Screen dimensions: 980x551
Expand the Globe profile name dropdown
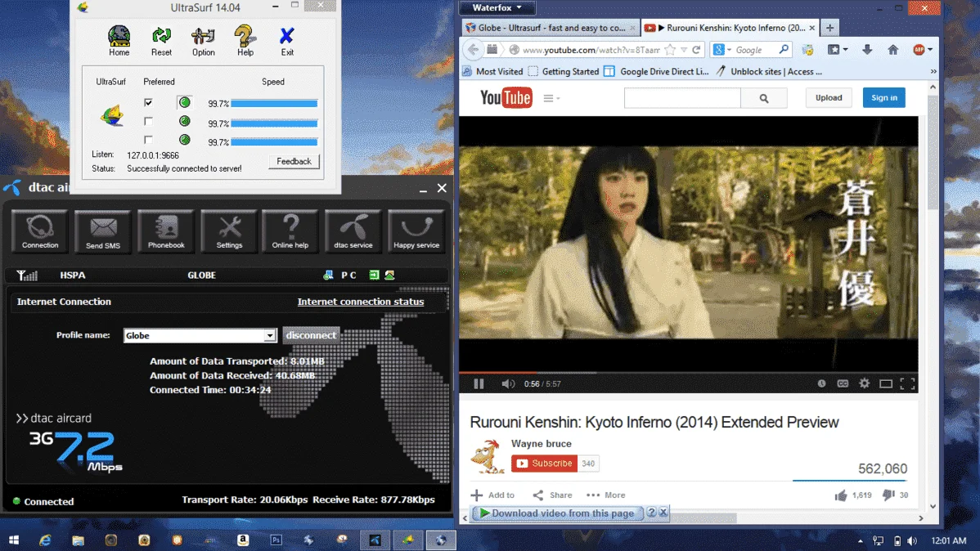269,335
